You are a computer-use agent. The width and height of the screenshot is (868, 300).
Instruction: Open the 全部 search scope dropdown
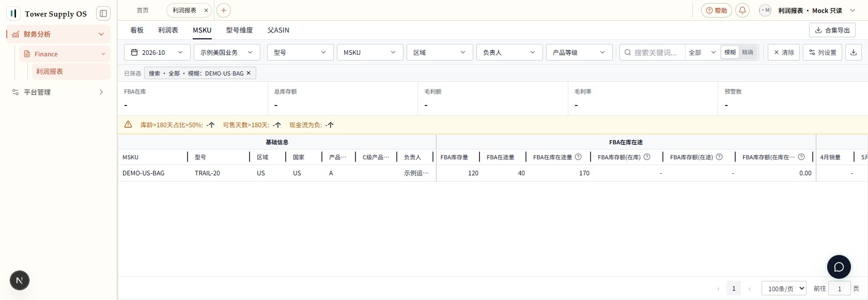[x=702, y=52]
